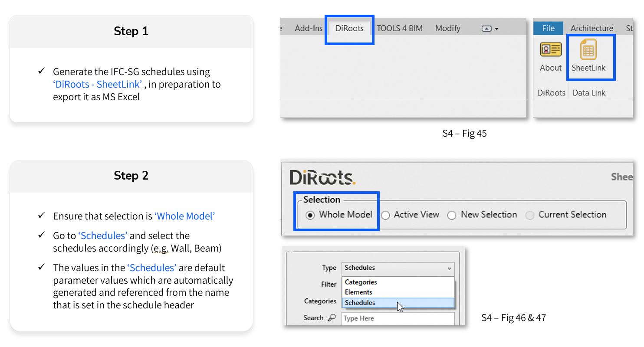The width and height of the screenshot is (644, 347).
Task: Switch to the DiRoots ribbon tab
Action: click(x=349, y=29)
